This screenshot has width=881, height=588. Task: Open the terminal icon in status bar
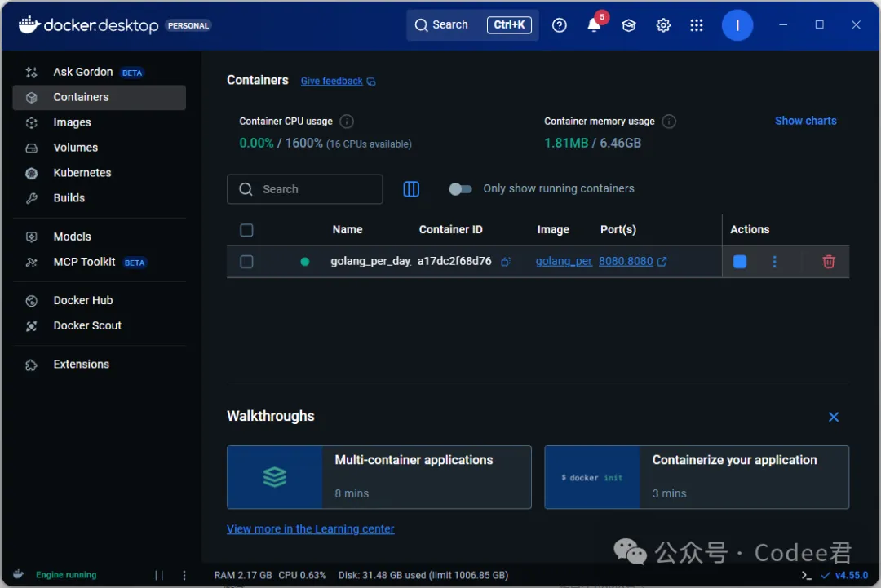[806, 575]
